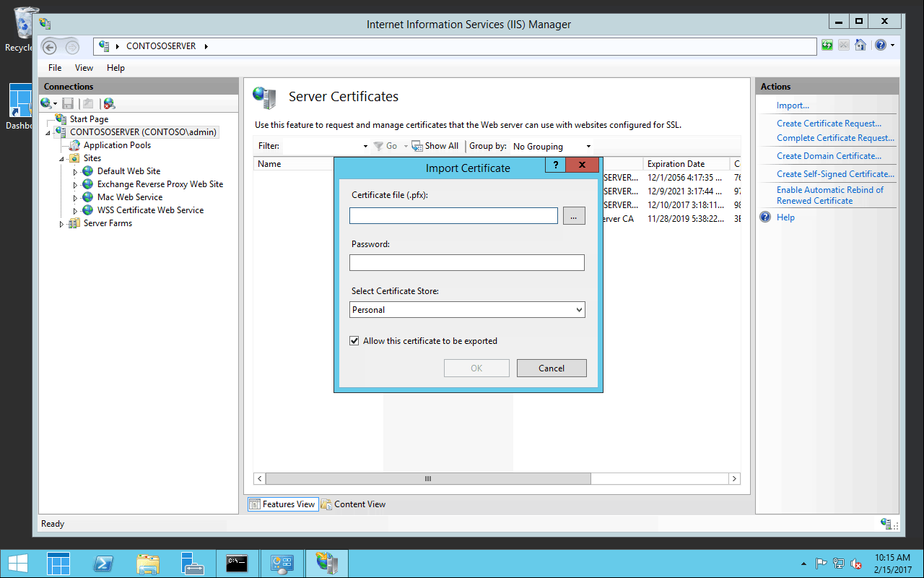The width and height of the screenshot is (924, 578).
Task: Open File Explorer from the taskbar
Action: coord(148,564)
